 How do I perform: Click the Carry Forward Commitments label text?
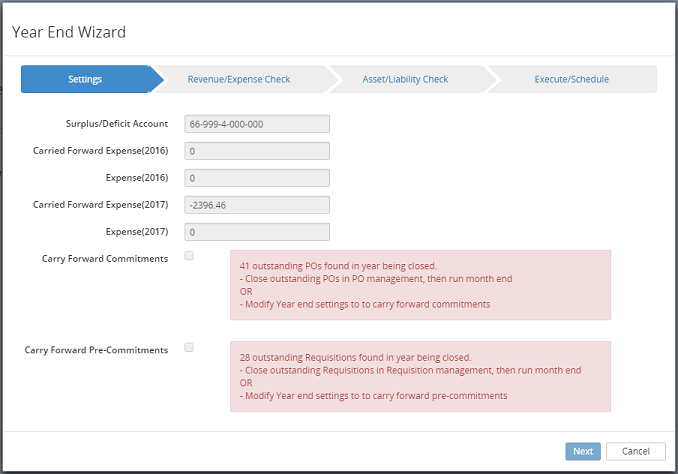tap(105, 258)
